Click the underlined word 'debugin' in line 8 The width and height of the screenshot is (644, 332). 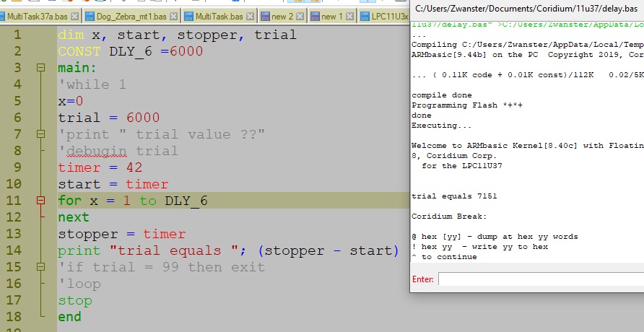(97, 151)
